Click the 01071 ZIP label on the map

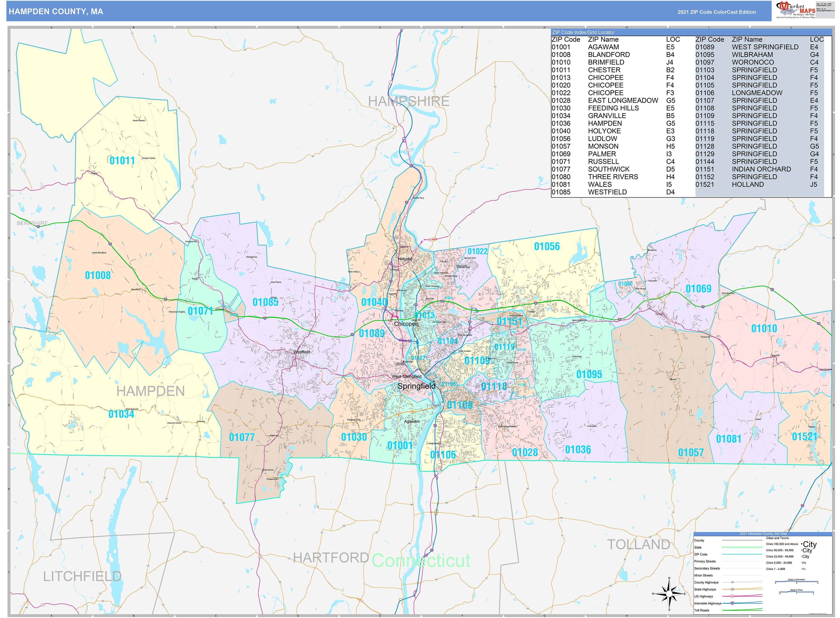200,311
